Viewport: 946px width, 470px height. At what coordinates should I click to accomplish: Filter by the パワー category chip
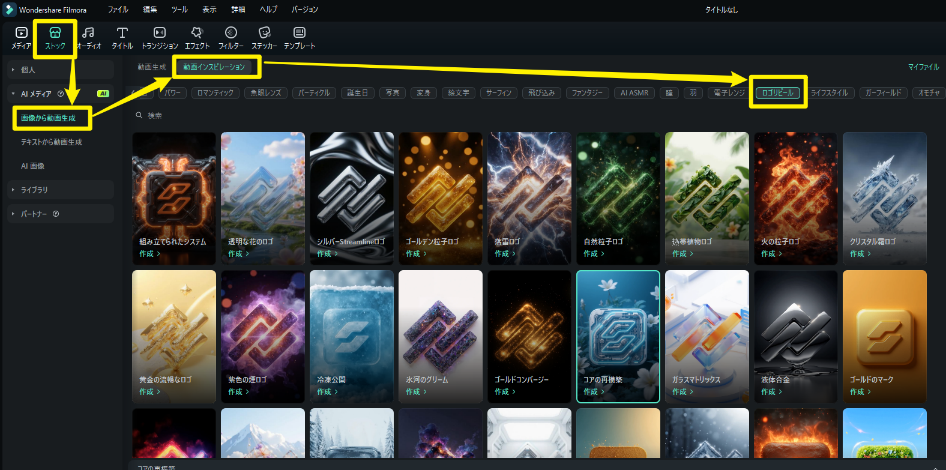pos(172,93)
